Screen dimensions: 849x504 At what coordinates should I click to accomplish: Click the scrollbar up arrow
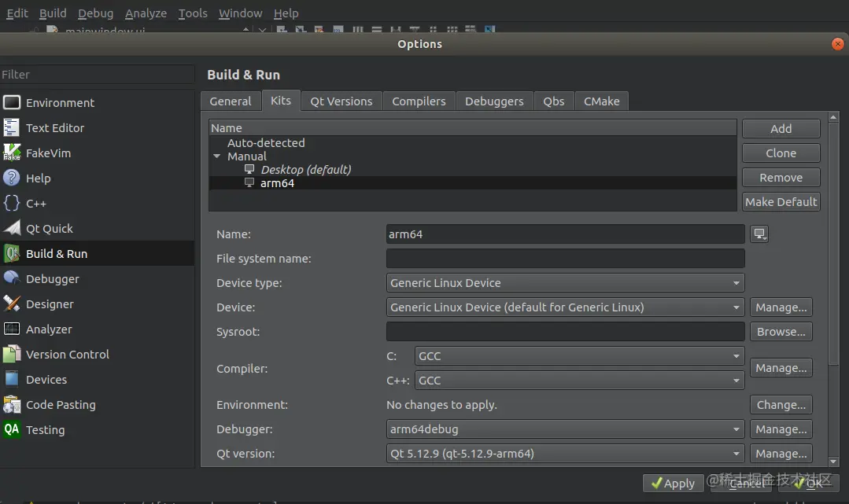pos(833,117)
